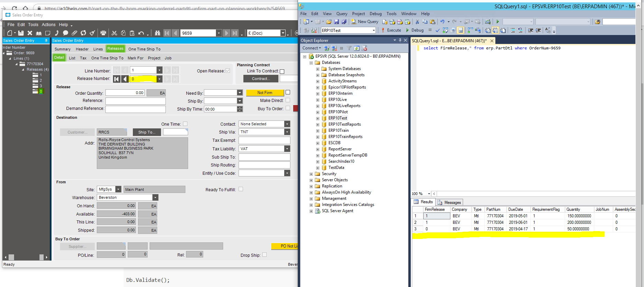
Task: Switch to the Lines tab
Action: [x=98, y=49]
